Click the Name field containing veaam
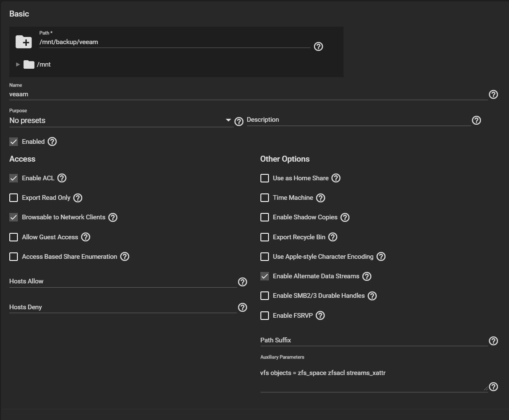 point(249,94)
